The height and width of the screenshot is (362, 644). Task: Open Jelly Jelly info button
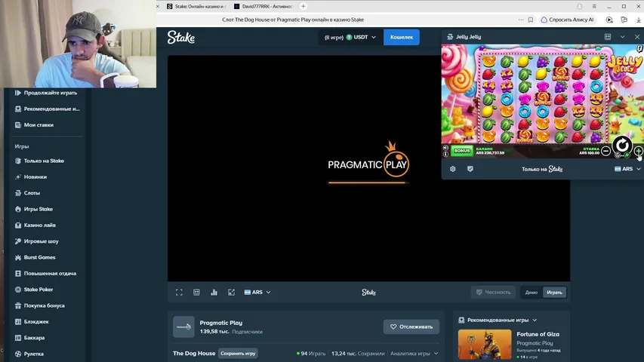445,155
